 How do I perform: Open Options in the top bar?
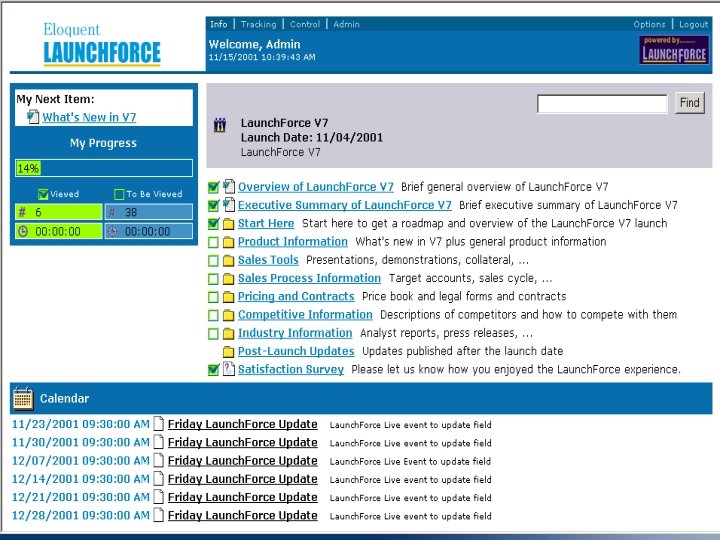[x=649, y=24]
